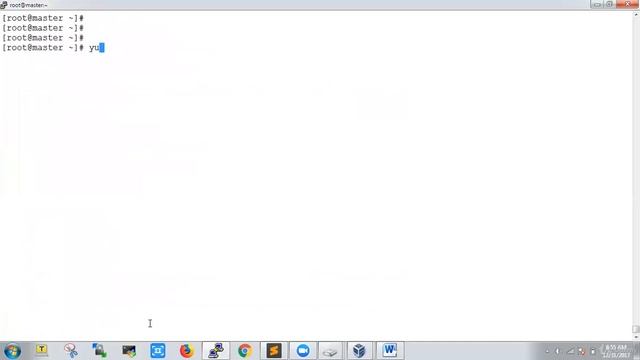Show hidden system tray icons arrow

547,351
